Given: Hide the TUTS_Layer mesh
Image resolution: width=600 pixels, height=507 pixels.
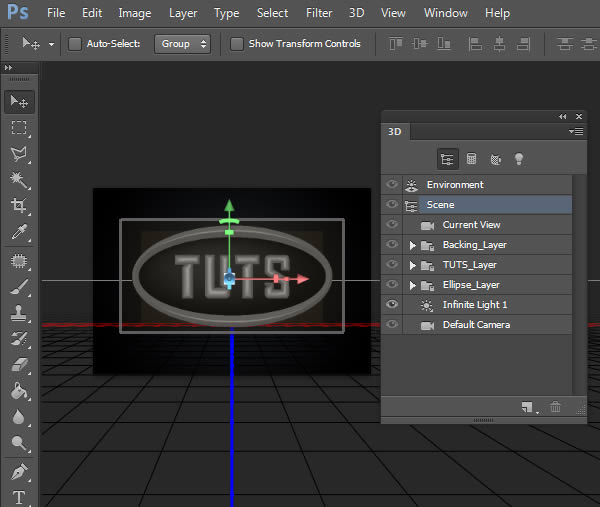Looking at the screenshot, I should [392, 264].
